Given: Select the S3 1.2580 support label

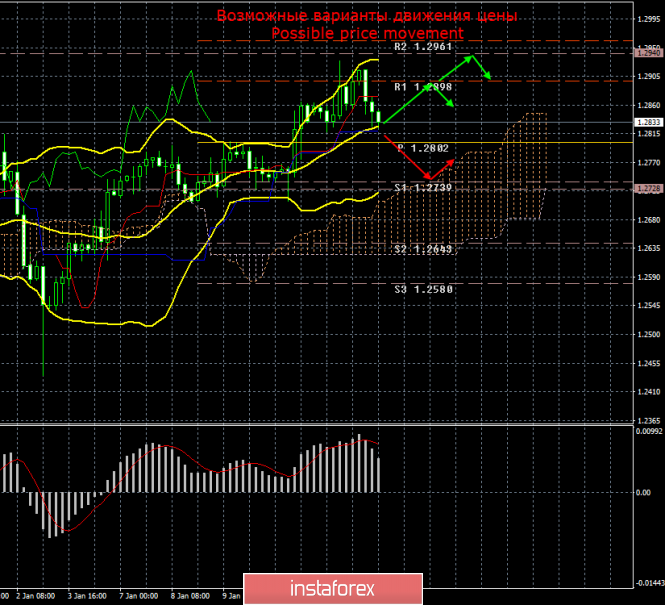Looking at the screenshot, I should point(423,290).
